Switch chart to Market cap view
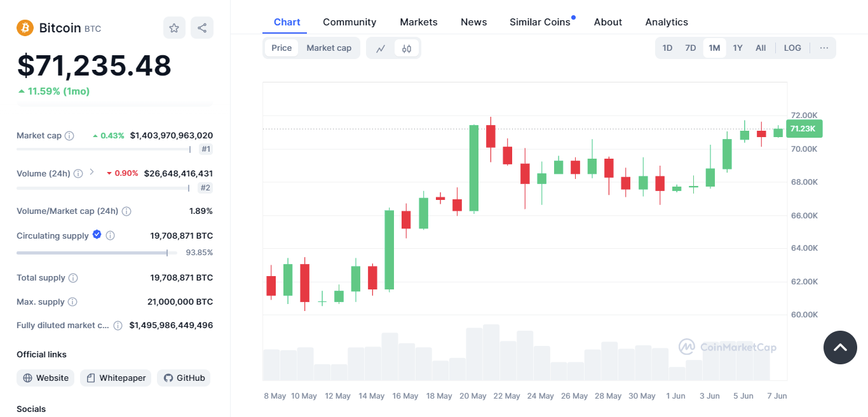This screenshot has height=417, width=868. tap(329, 48)
